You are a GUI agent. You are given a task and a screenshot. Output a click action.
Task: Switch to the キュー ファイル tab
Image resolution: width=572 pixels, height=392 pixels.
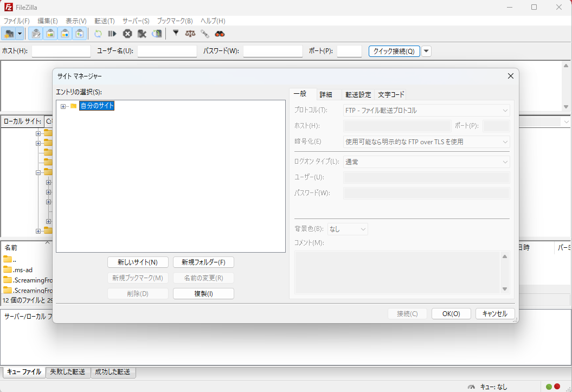(24, 372)
